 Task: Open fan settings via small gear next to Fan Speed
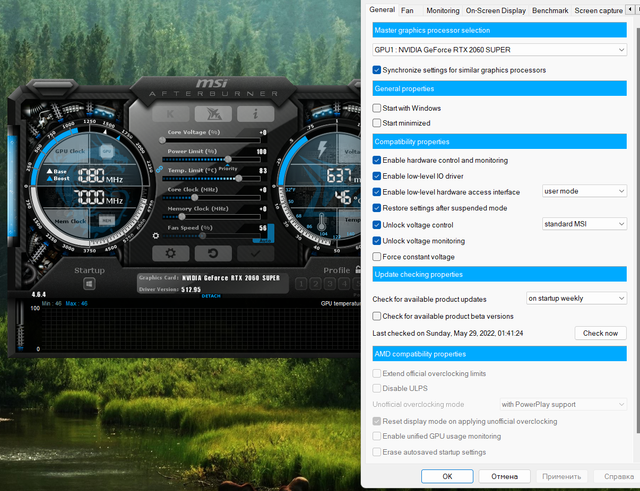(156, 236)
